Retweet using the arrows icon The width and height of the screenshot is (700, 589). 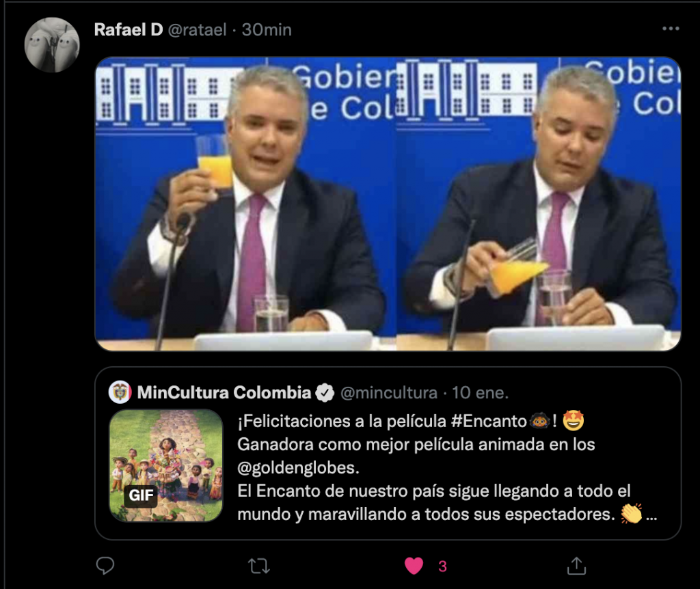tap(259, 566)
